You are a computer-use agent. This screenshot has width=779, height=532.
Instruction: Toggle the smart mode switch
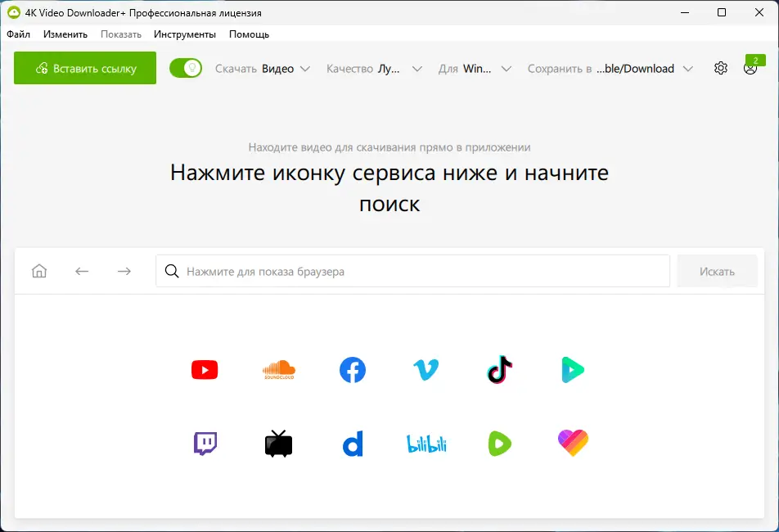(186, 68)
